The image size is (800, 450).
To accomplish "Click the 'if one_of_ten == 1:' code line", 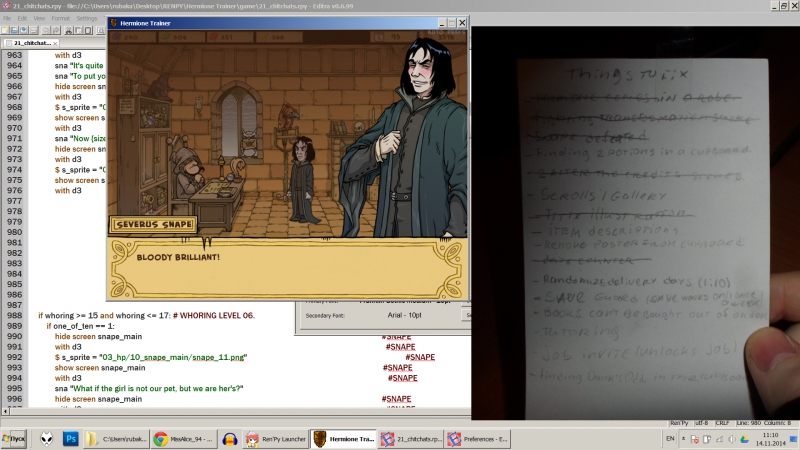I will click(81, 326).
